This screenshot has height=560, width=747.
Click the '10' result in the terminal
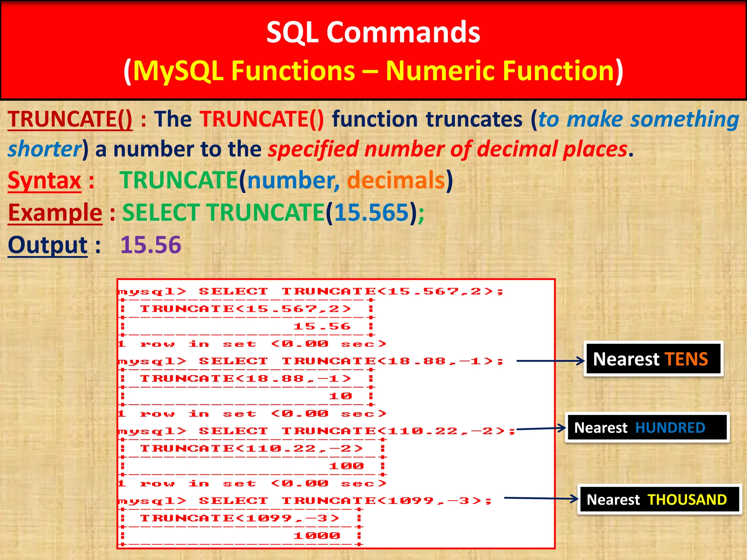pyautogui.click(x=340, y=396)
